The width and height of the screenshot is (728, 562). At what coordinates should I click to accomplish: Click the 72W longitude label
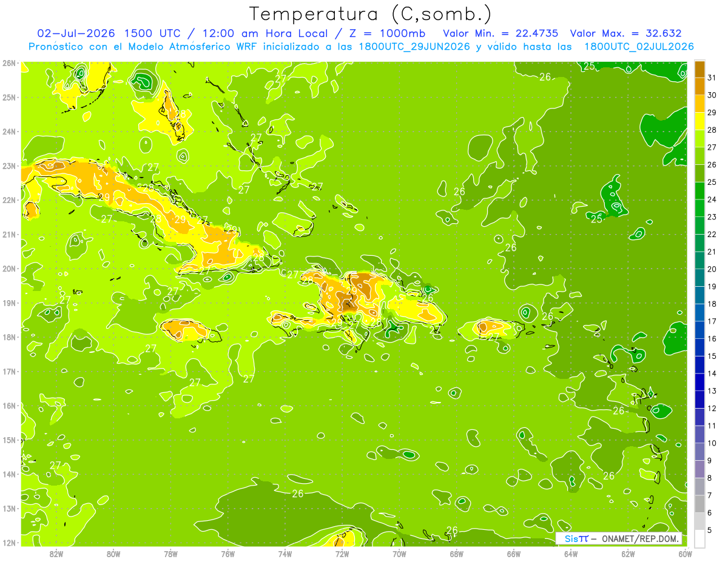click(x=342, y=554)
